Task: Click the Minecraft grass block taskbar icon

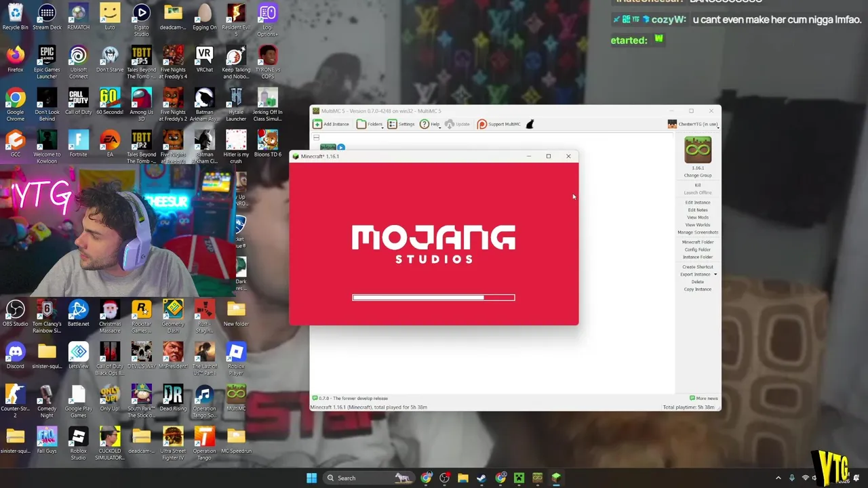Action: (x=555, y=478)
